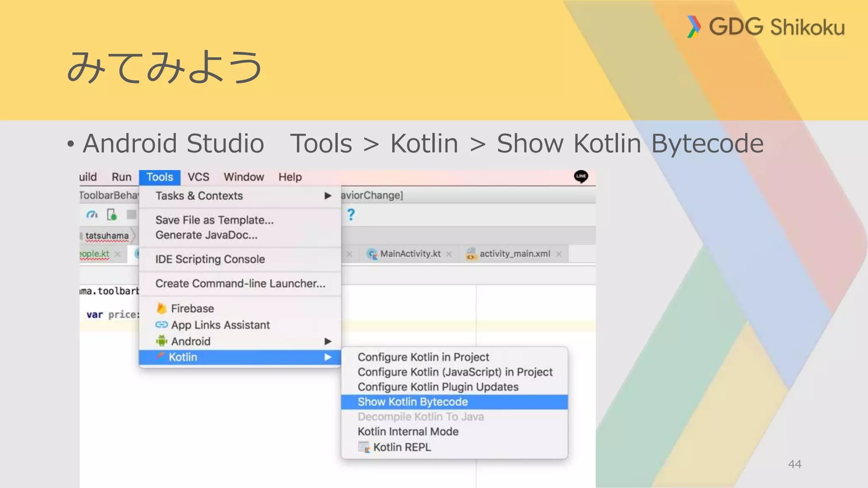Click the Firebase flame icon
The image size is (868, 488).
[161, 308]
